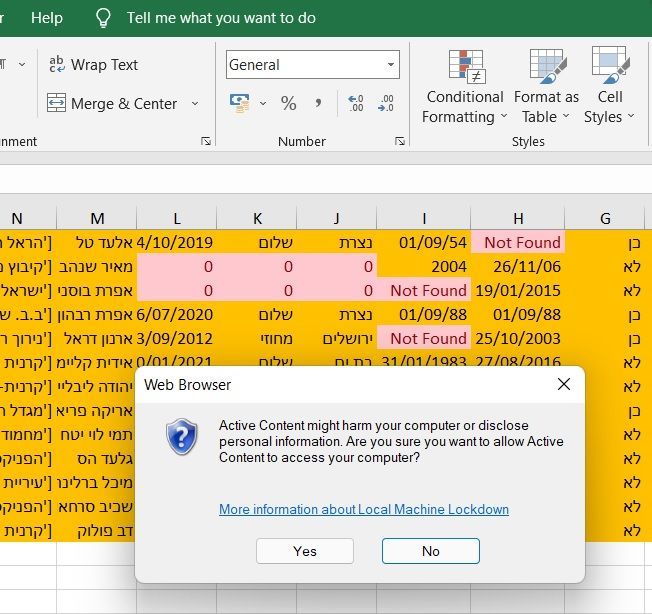The width and height of the screenshot is (652, 614).
Task: Close the Web Browser dialog
Action: [x=564, y=384]
